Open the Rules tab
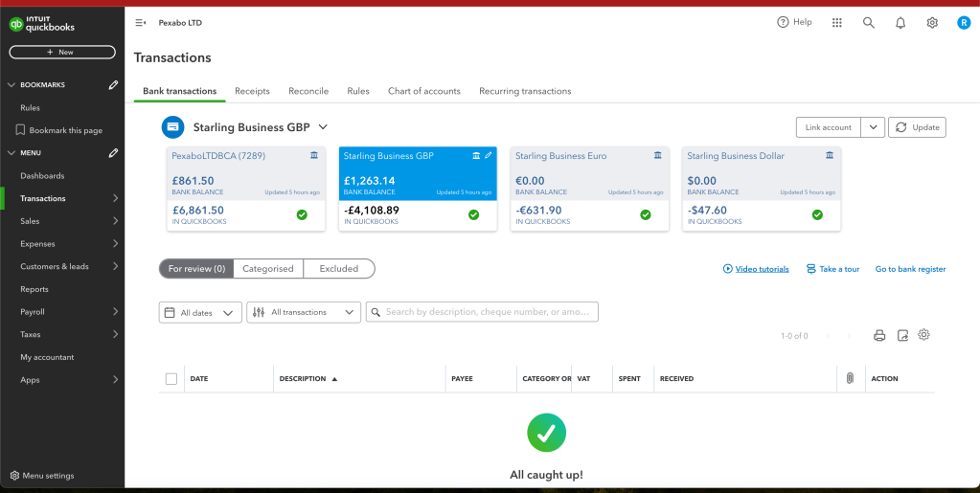This screenshot has width=980, height=493. 358,91
